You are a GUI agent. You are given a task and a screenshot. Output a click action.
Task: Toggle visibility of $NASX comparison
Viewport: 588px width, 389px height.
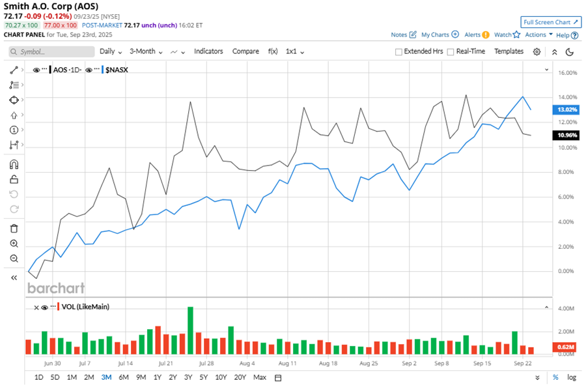(89, 70)
